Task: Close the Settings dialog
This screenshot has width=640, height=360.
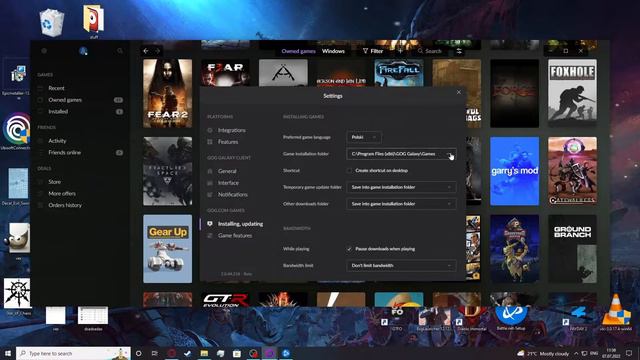Action: click(x=459, y=92)
